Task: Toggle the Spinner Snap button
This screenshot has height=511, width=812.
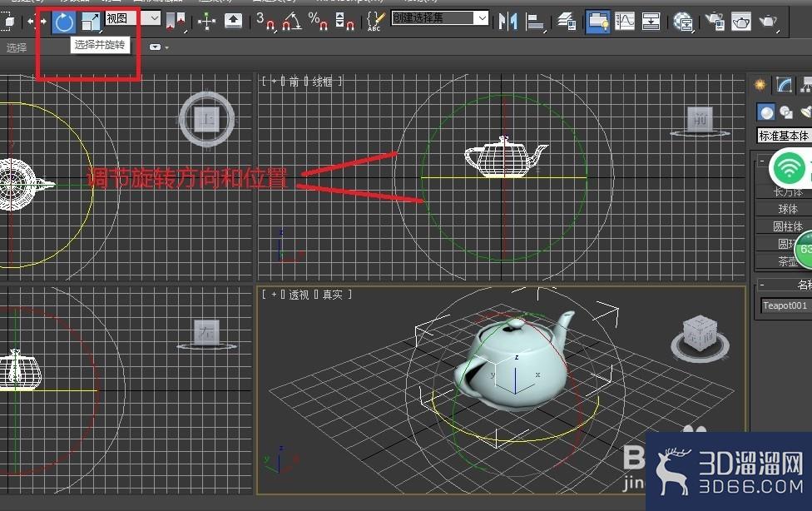Action: tap(344, 22)
